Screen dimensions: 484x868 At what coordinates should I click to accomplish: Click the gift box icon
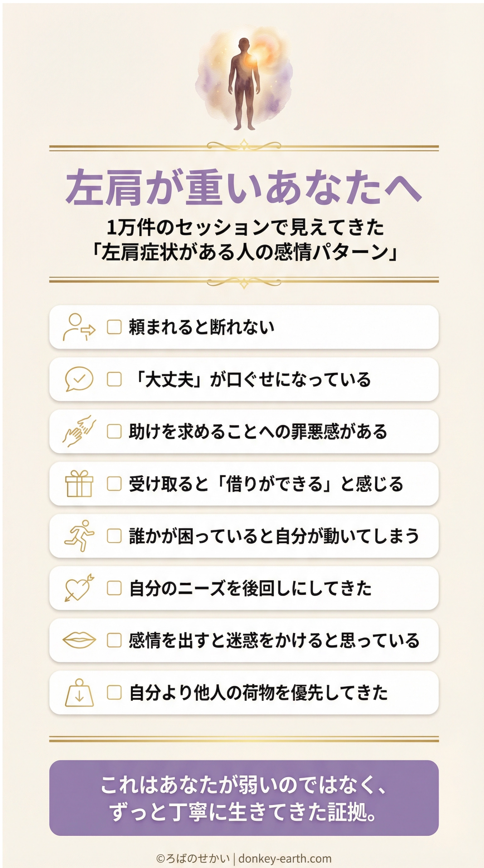(79, 484)
